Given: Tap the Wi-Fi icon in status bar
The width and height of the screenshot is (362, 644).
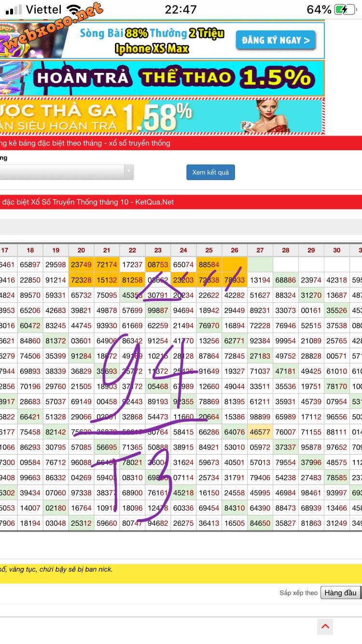Looking at the screenshot, I should coord(74,10).
